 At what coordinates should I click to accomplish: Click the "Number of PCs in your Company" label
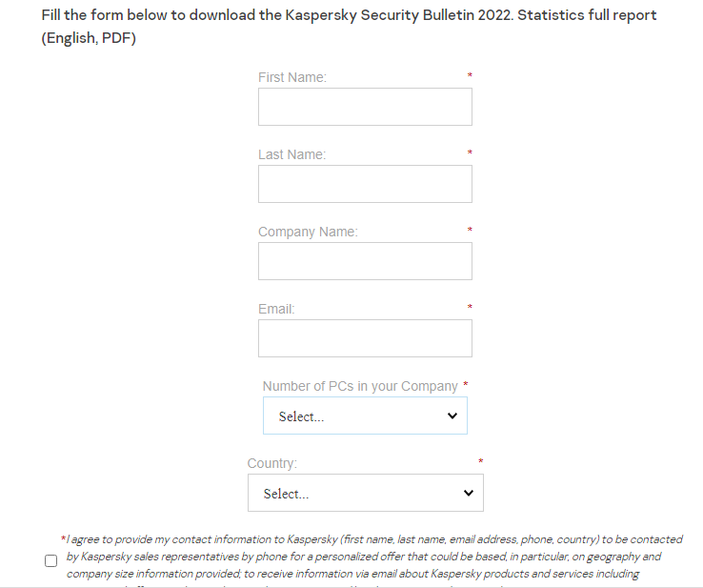pyautogui.click(x=360, y=386)
